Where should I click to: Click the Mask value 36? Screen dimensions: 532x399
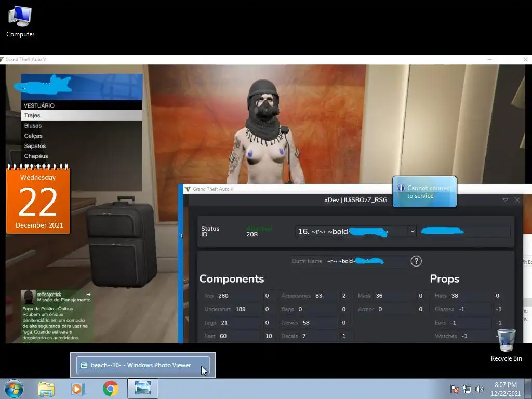[x=379, y=296]
